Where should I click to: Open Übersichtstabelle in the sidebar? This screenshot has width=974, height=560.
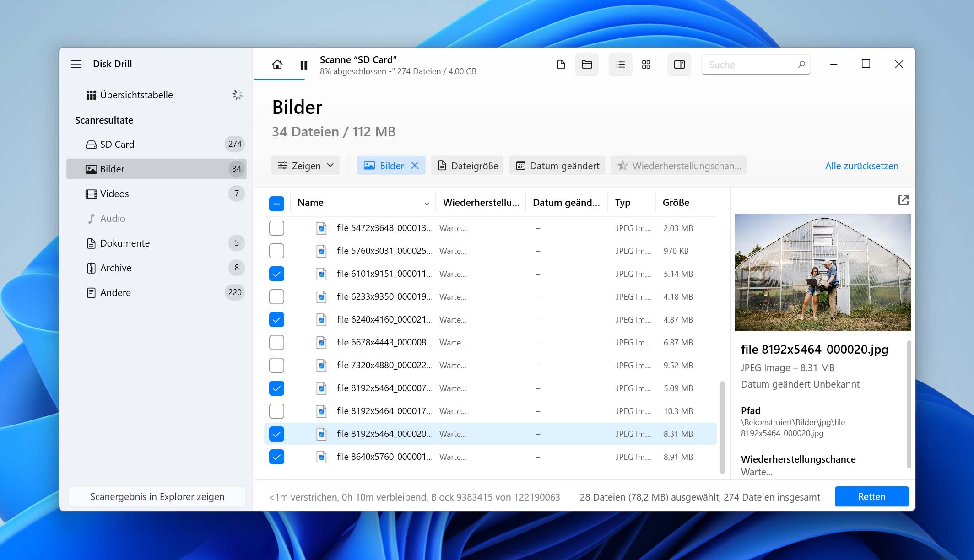[157, 95]
